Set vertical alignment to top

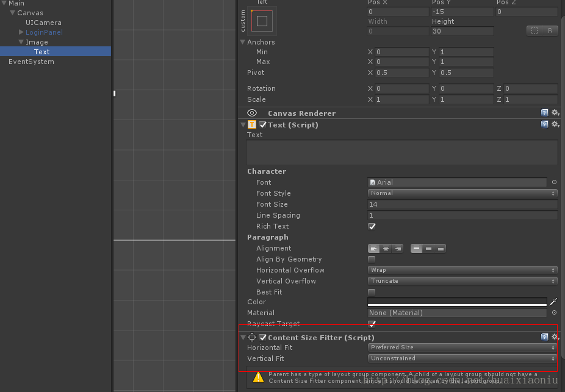click(416, 248)
